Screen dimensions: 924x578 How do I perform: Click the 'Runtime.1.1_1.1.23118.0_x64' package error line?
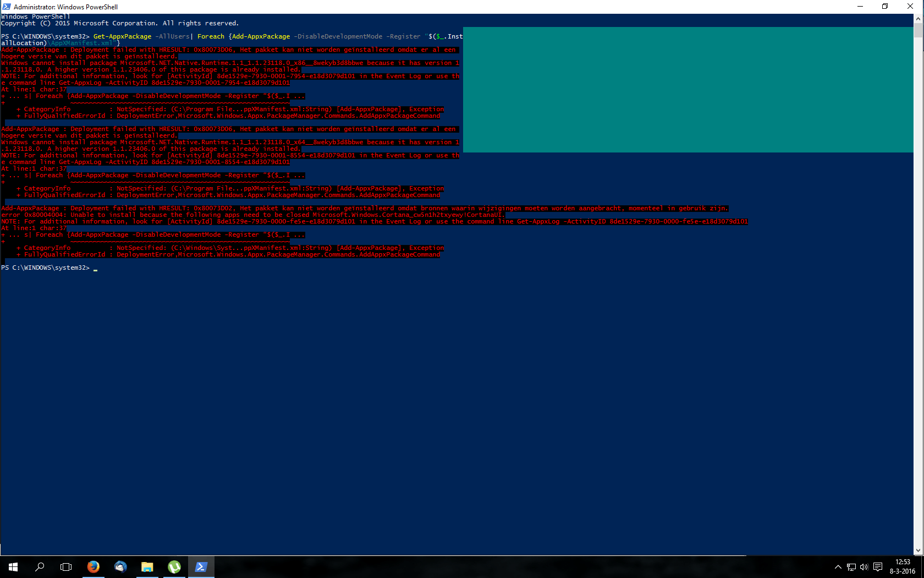pos(230,142)
